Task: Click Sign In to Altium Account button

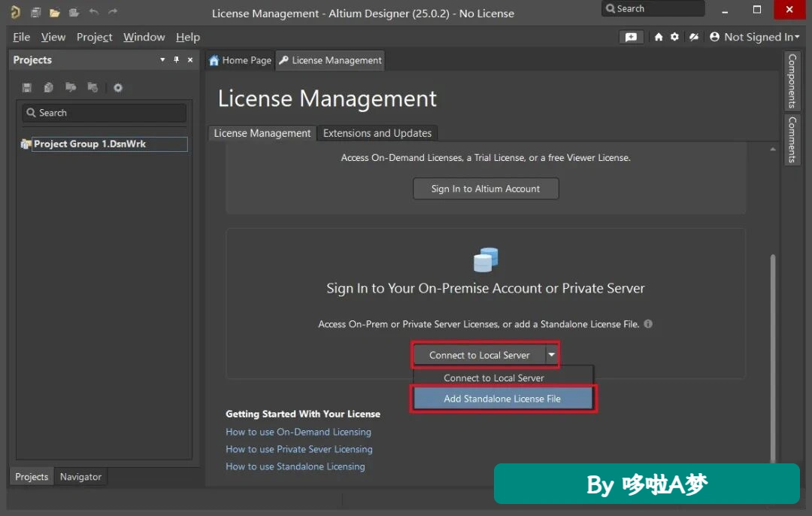Action: [486, 189]
